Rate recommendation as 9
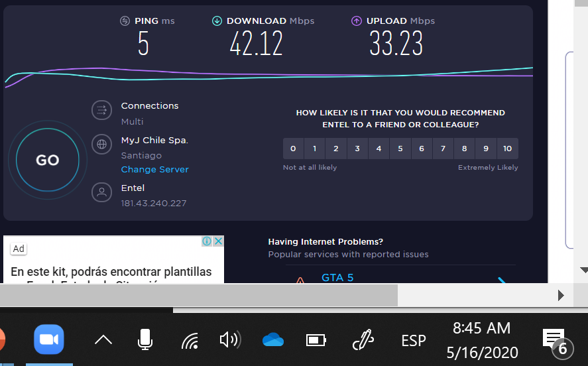588x366 pixels. [x=486, y=149]
